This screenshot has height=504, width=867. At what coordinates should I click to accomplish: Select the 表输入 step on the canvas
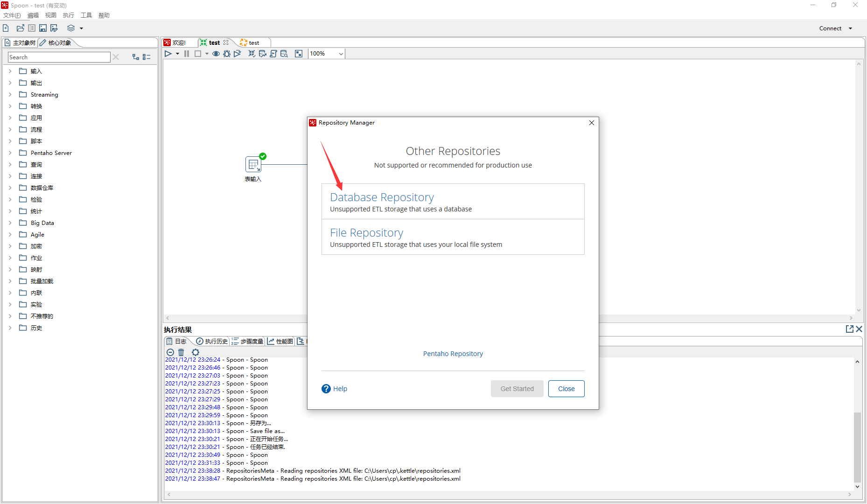tap(253, 164)
